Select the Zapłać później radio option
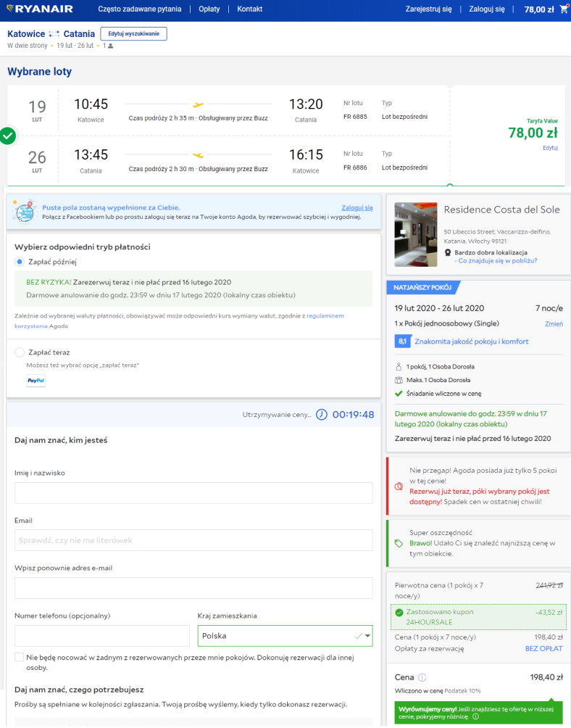Screen dimensions: 571x728 (x=19, y=262)
